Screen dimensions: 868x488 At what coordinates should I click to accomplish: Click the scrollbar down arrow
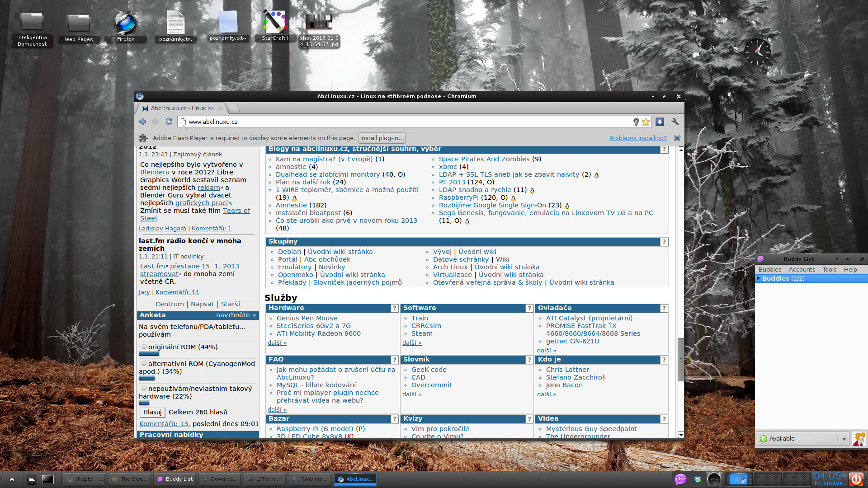click(x=680, y=435)
